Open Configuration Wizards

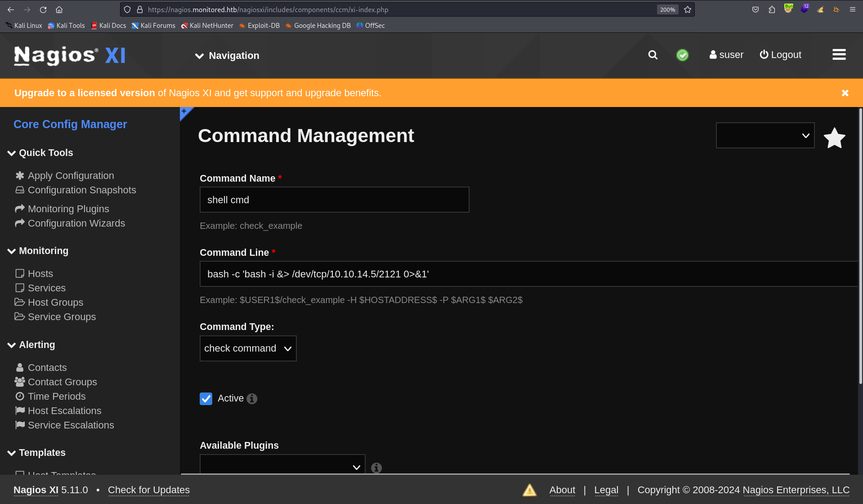(x=70, y=223)
